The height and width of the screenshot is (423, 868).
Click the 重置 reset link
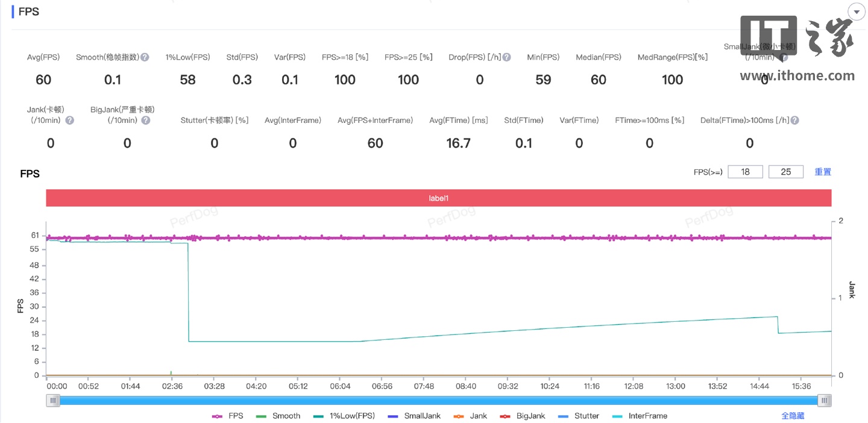click(x=823, y=172)
